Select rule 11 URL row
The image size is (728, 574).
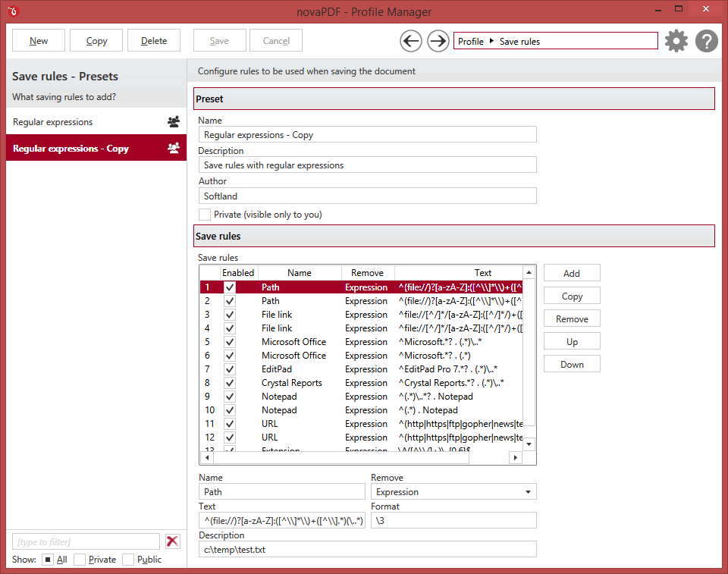click(362, 424)
